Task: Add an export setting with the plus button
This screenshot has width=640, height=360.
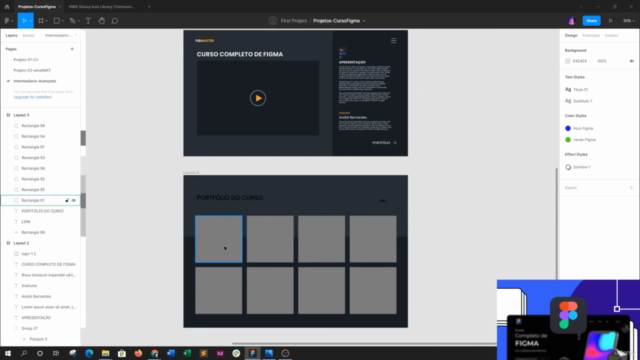Action: (631, 188)
